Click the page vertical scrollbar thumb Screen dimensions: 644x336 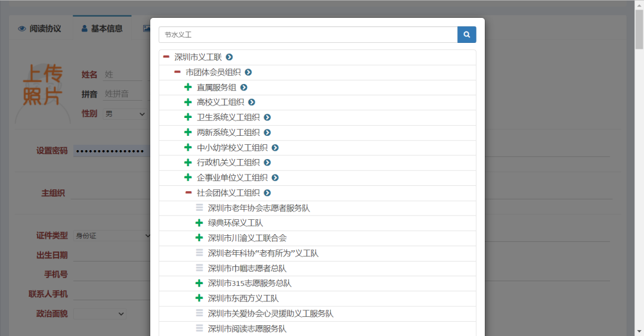coord(639,30)
